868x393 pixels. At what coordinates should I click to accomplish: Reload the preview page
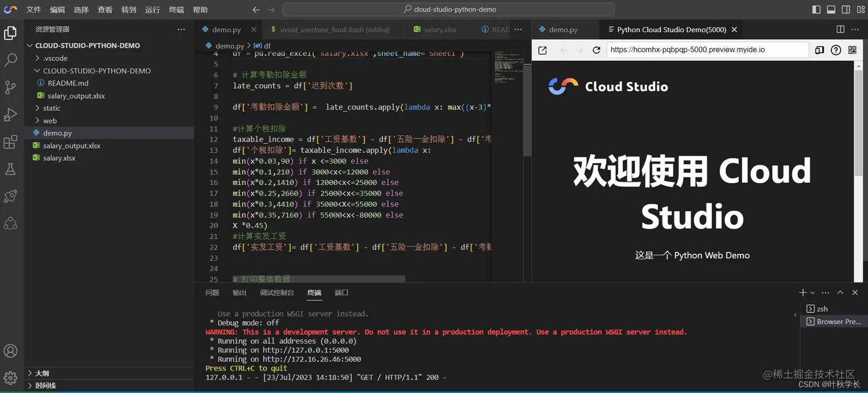(596, 50)
